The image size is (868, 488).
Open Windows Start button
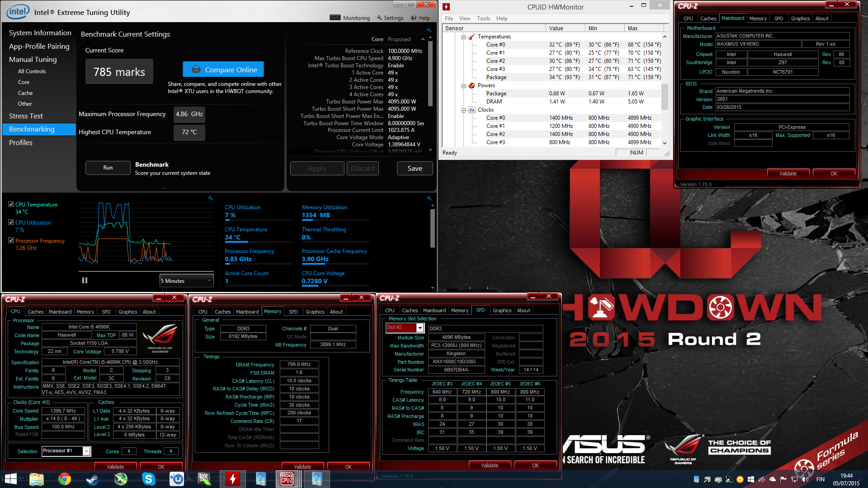click(x=10, y=479)
